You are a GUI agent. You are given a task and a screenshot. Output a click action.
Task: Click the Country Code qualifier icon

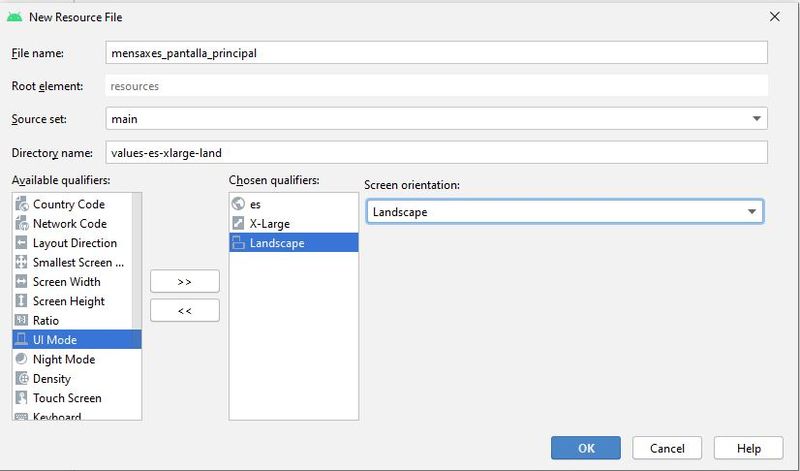click(x=21, y=204)
